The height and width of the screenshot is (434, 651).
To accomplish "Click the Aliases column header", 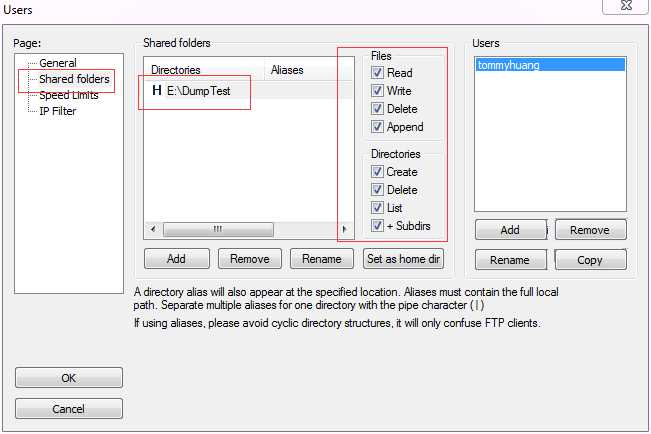I will coord(308,70).
